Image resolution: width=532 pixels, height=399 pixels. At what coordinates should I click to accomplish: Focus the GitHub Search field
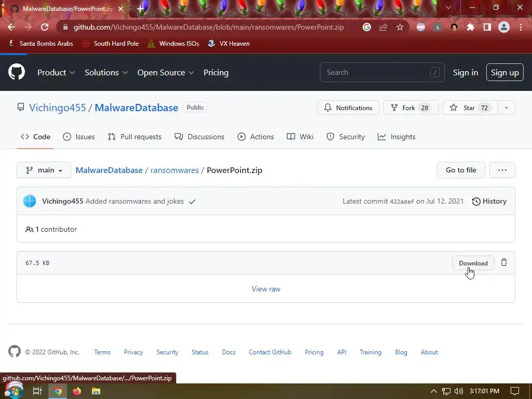pos(382,72)
